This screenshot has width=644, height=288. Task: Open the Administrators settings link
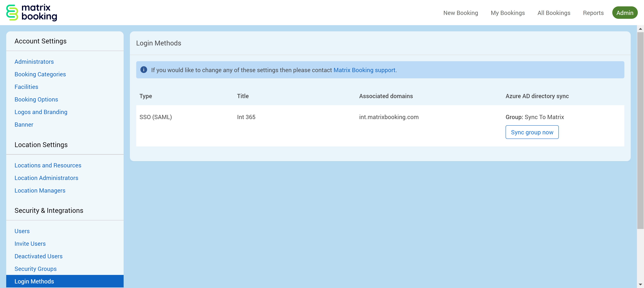click(x=34, y=62)
